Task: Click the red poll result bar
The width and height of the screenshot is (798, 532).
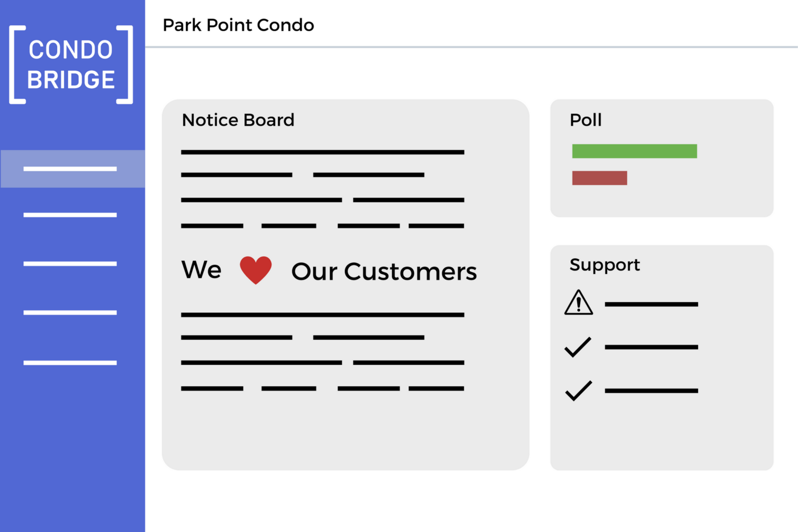Action: coord(600,178)
